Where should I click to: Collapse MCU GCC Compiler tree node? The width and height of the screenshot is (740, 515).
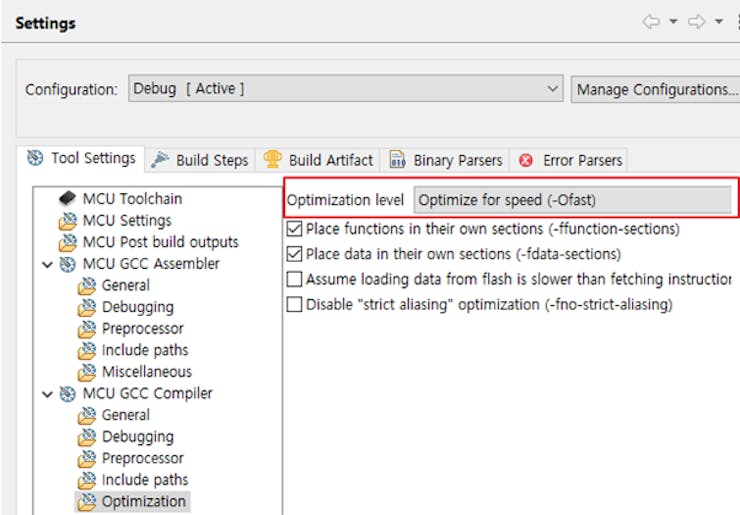(47, 394)
